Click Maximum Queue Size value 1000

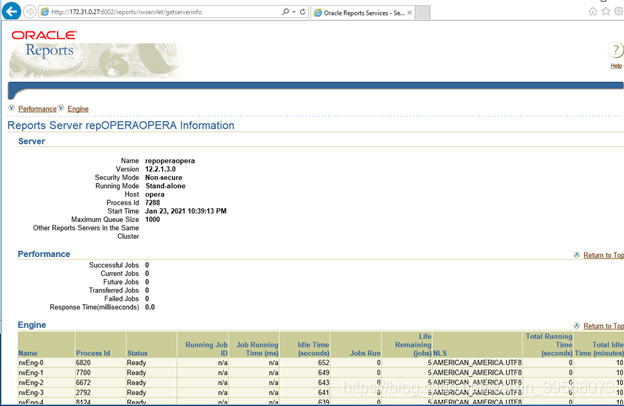152,219
